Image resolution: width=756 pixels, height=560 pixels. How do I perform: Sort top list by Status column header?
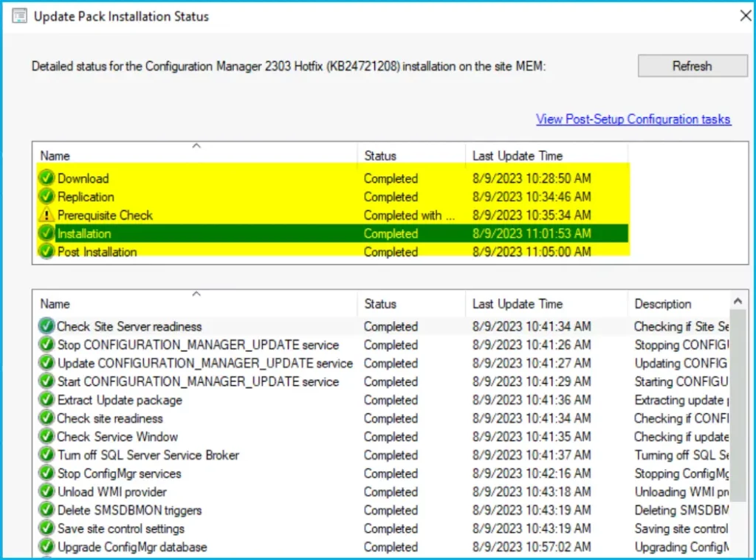pyautogui.click(x=412, y=156)
